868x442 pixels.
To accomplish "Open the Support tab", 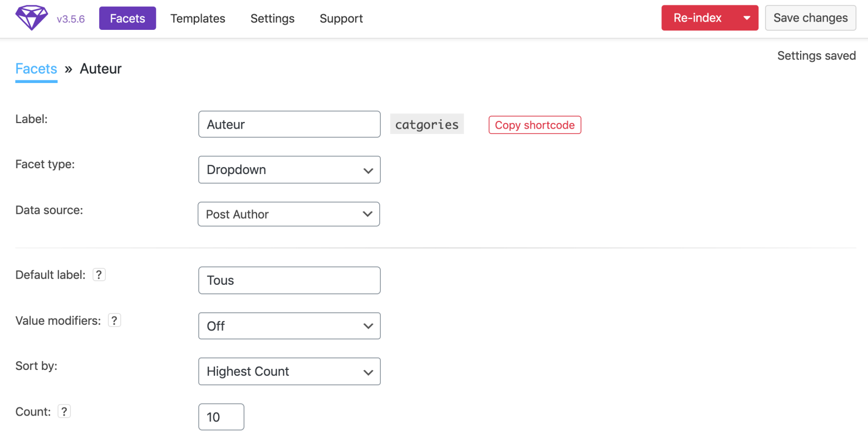I will [x=341, y=18].
